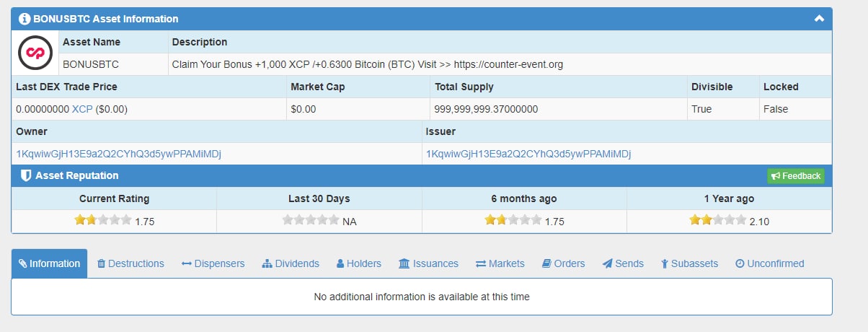Click the Current Rating stars
Image resolution: width=868 pixels, height=332 pixels.
coord(102,220)
